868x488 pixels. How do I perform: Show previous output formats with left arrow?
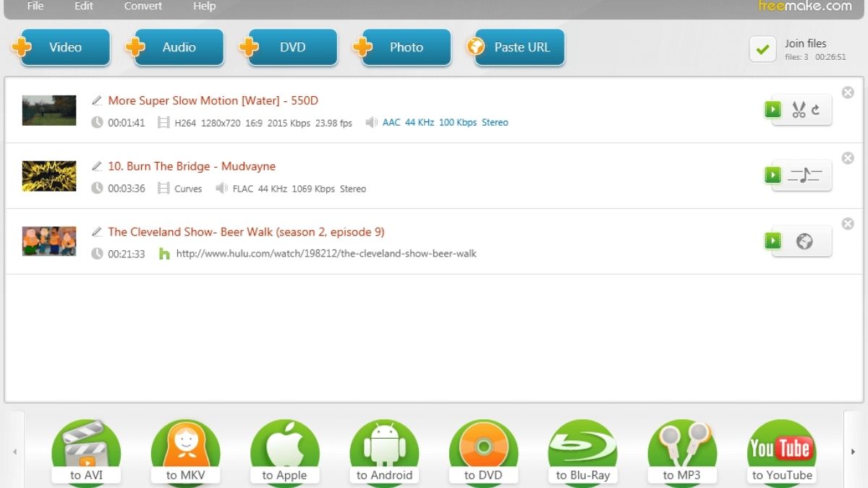[x=14, y=450]
